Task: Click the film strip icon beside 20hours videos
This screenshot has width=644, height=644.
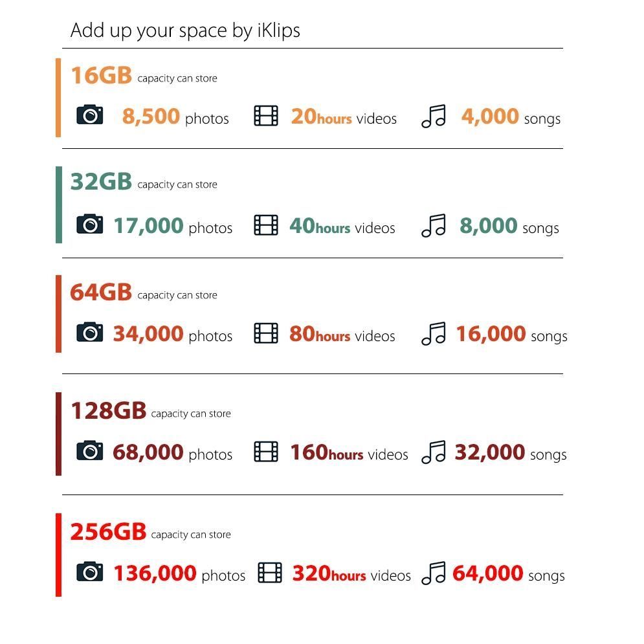Action: 265,116
